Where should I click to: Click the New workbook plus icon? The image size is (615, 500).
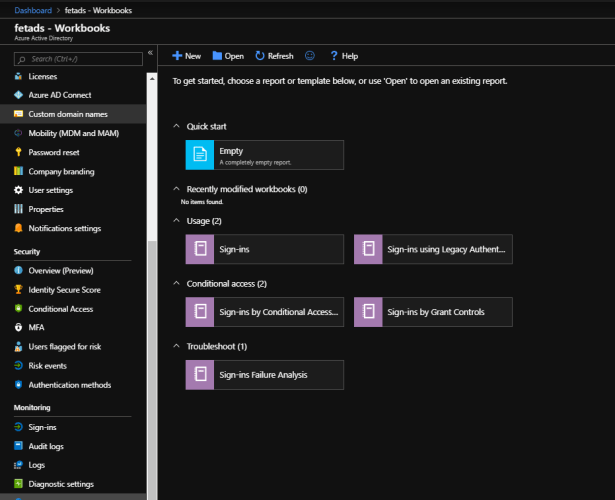click(177, 56)
